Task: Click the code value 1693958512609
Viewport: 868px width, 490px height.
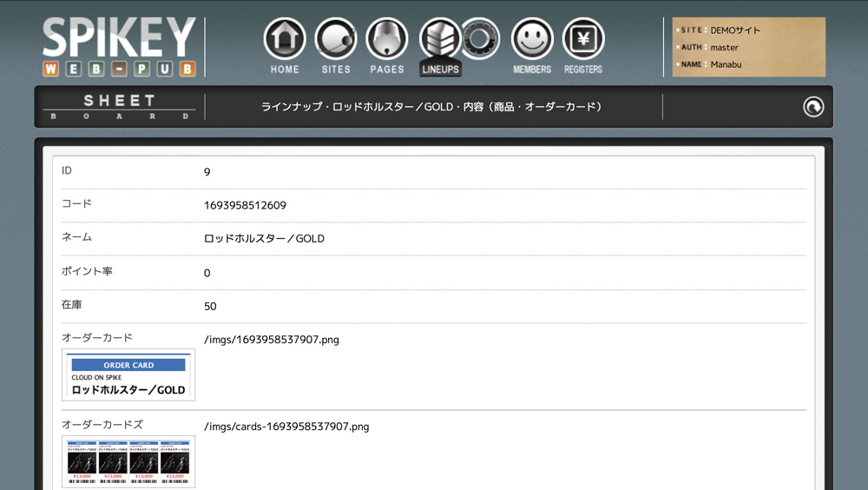Action: 245,206
